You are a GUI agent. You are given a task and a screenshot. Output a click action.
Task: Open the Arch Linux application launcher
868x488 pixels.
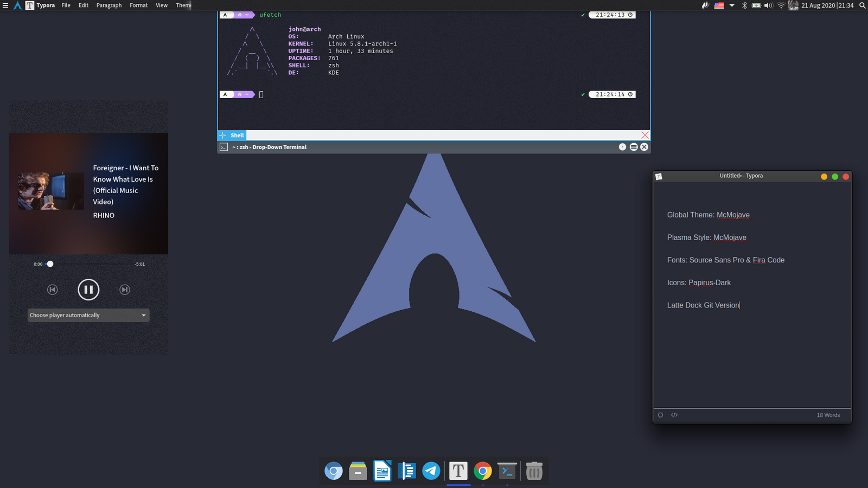click(17, 5)
